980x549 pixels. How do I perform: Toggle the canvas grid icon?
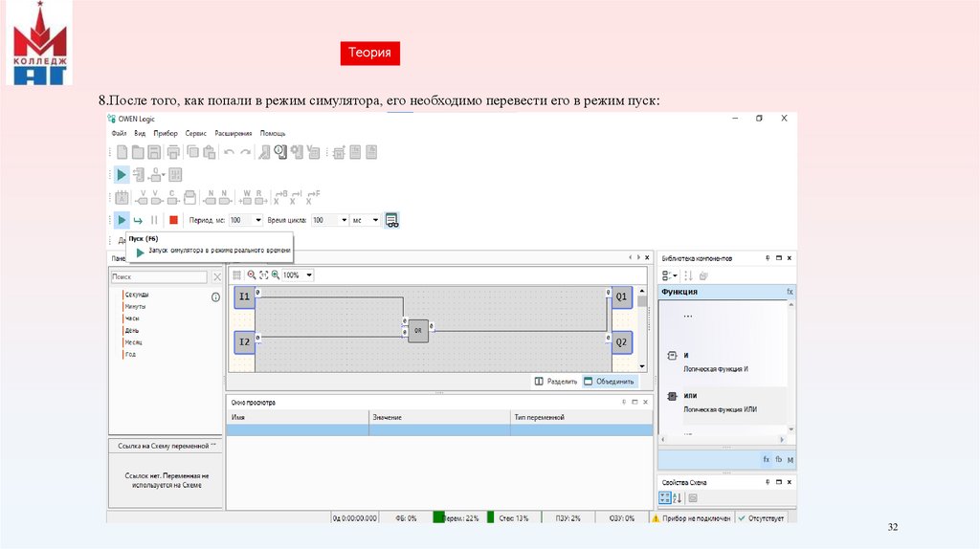(x=237, y=274)
